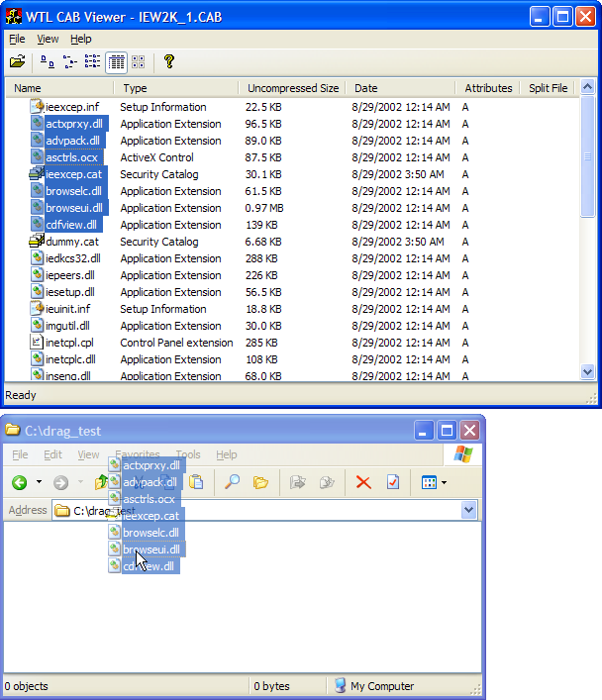Open the Help menu in drag_test Explorer
602x700 pixels.
pyautogui.click(x=227, y=454)
